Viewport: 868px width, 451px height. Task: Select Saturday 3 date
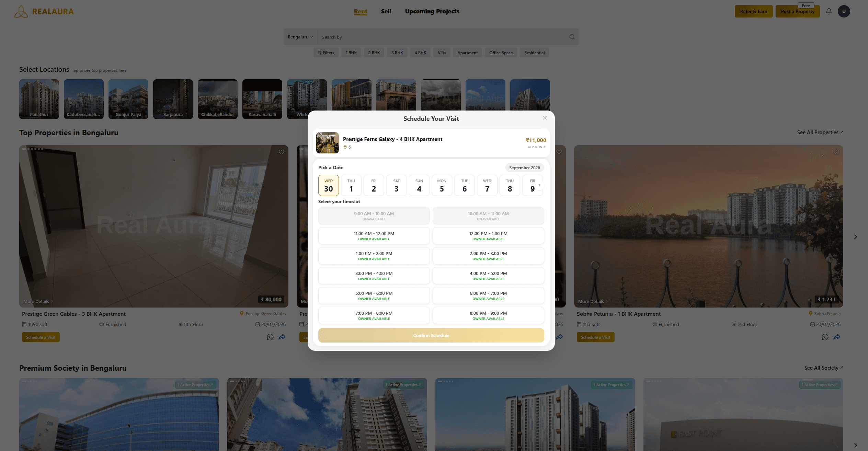396,185
